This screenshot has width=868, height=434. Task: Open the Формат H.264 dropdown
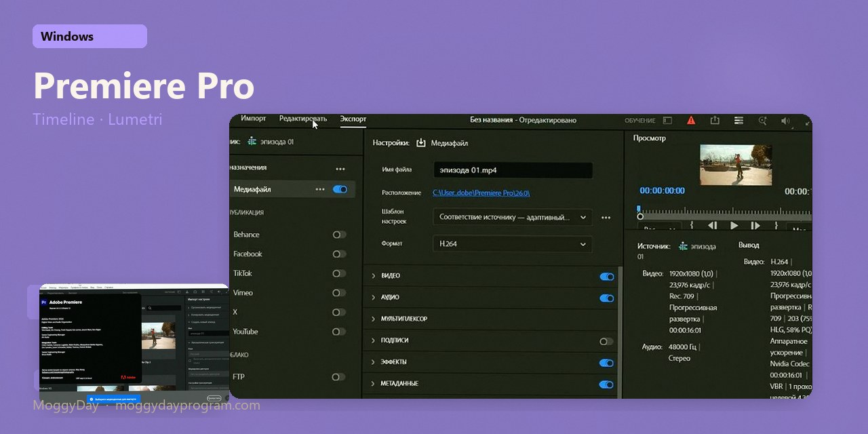tap(512, 244)
